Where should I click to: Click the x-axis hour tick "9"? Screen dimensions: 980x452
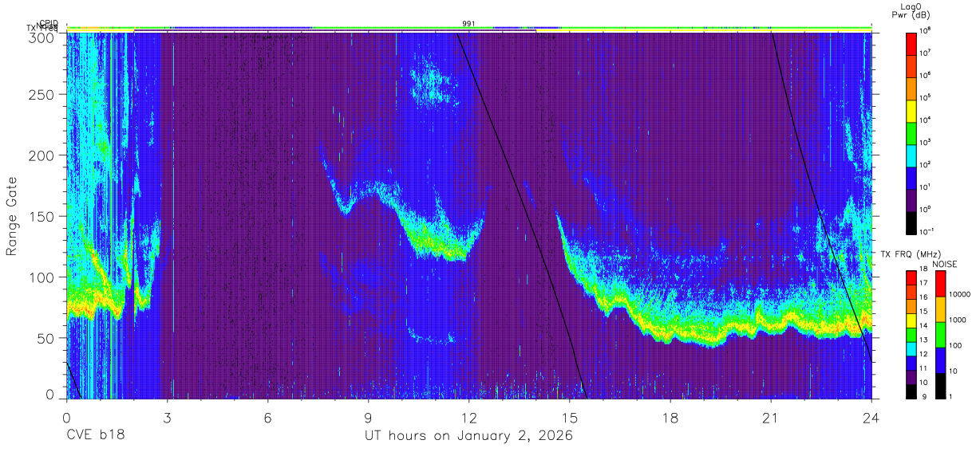368,417
